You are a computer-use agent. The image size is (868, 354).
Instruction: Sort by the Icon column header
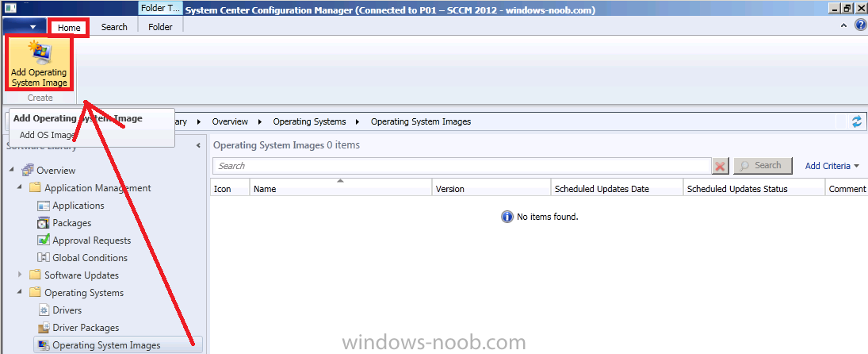click(x=230, y=188)
